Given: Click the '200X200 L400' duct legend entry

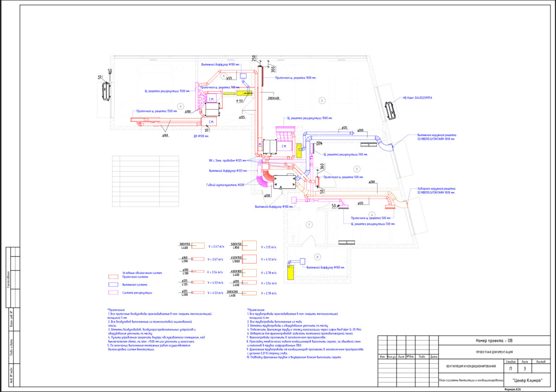Looking at the screenshot, I should click(x=241, y=293).
